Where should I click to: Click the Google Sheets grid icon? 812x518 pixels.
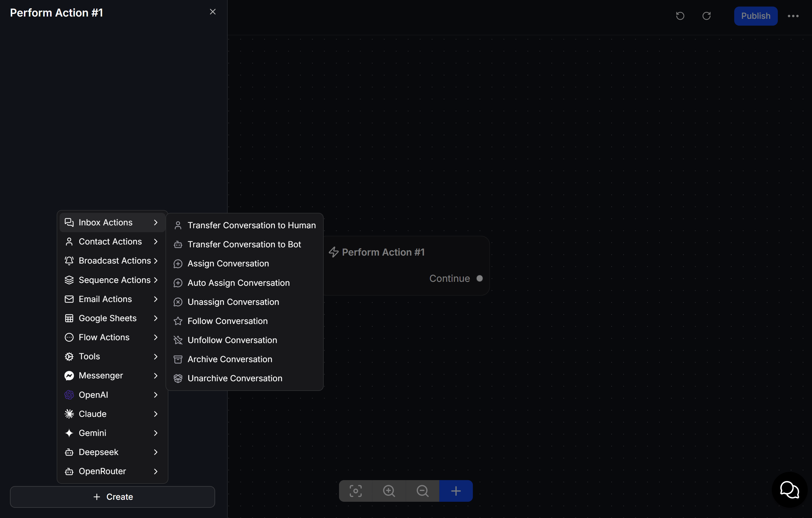click(x=69, y=318)
